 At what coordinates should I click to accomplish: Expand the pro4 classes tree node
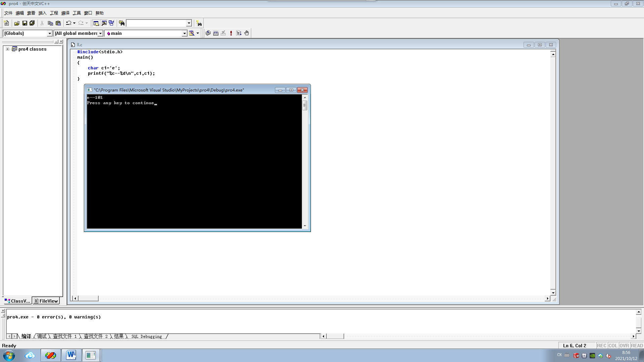(7, 49)
